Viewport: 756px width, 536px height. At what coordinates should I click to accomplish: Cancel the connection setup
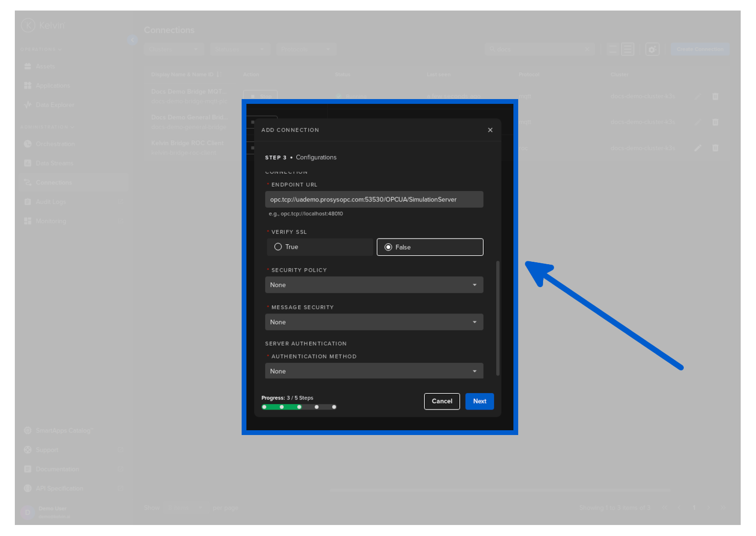[442, 401]
